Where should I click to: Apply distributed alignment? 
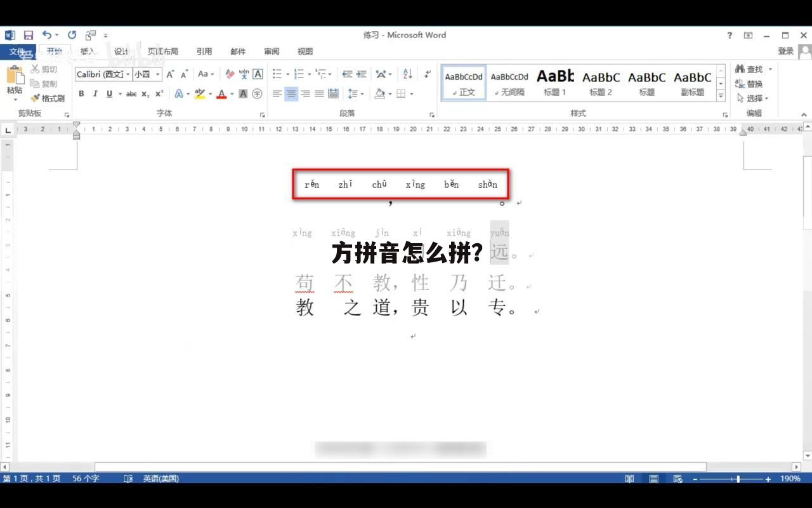333,94
